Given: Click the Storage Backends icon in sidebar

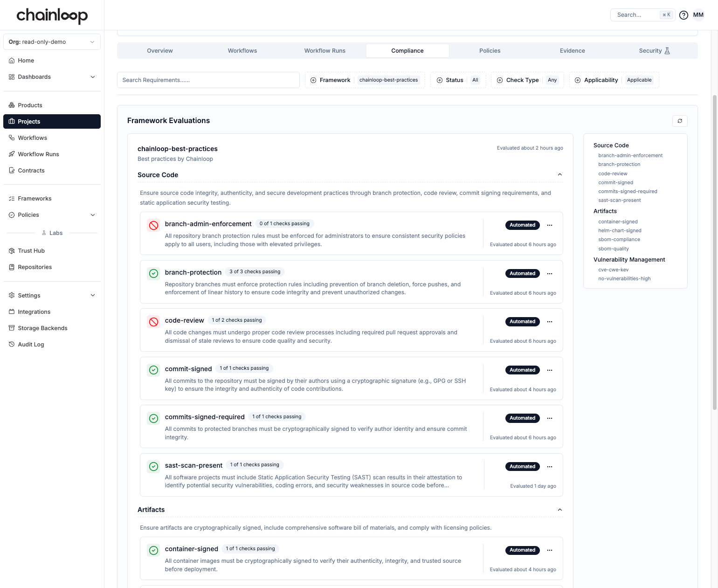Looking at the screenshot, I should (12, 328).
